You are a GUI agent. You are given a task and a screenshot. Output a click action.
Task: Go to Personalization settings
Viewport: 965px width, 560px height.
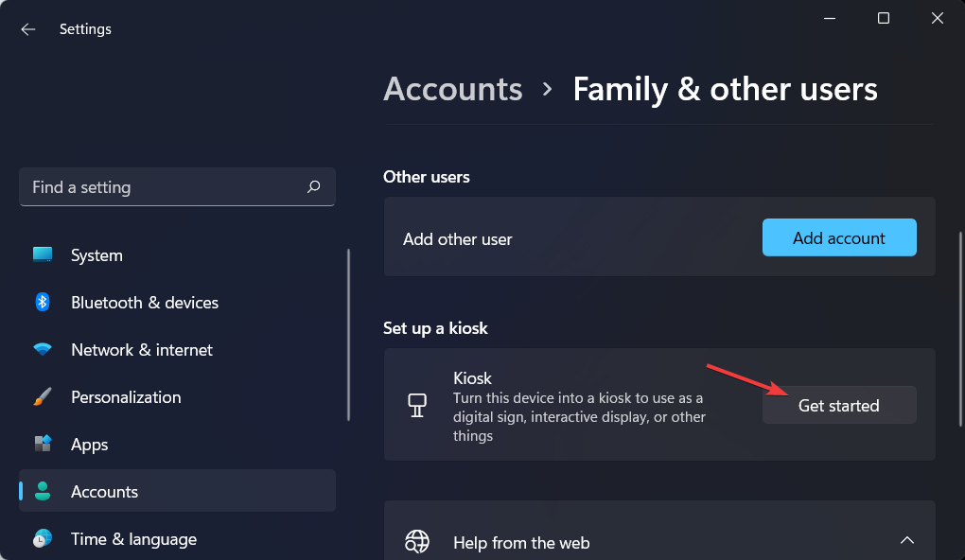125,397
